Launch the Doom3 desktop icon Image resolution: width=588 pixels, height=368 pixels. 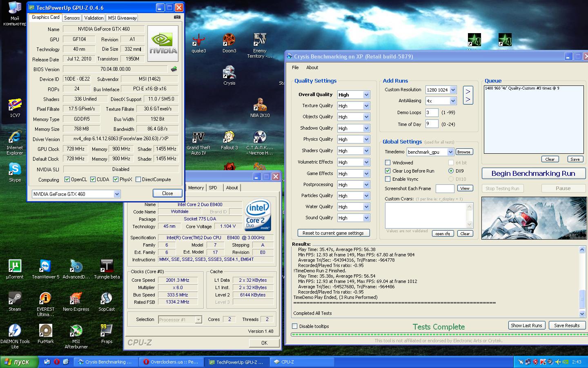(229, 43)
